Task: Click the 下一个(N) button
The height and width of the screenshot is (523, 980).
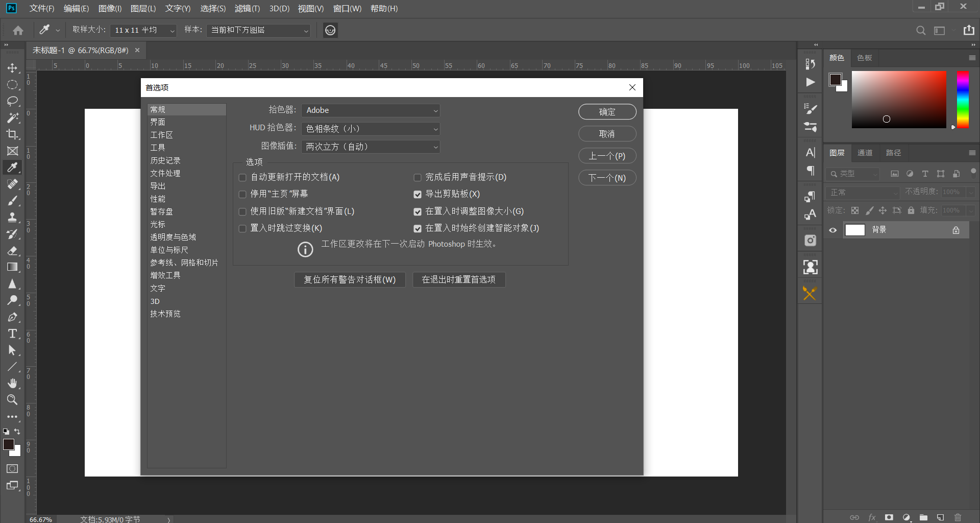Action: tap(607, 178)
